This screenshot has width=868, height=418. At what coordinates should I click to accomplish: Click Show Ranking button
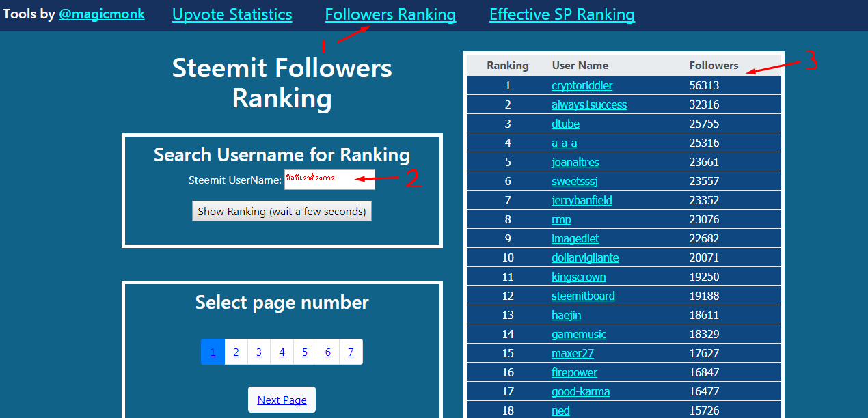[282, 211]
